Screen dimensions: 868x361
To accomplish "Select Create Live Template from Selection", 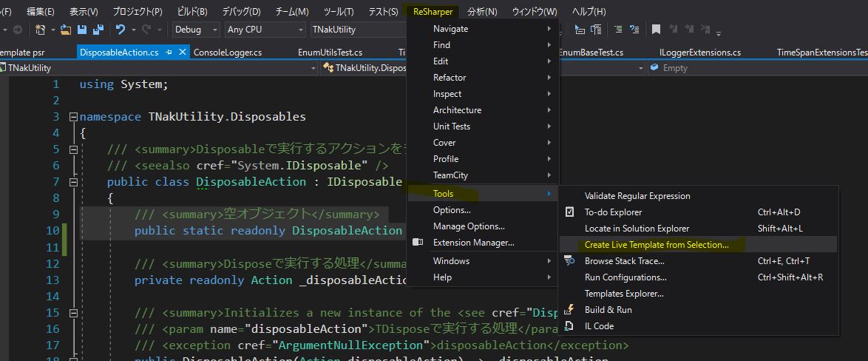I will [657, 245].
